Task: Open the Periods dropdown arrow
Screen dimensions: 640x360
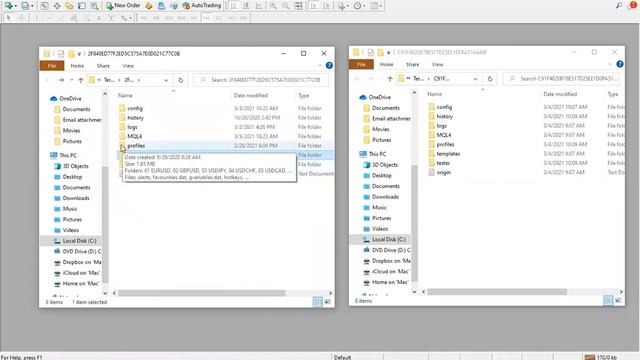Action: pos(364,6)
